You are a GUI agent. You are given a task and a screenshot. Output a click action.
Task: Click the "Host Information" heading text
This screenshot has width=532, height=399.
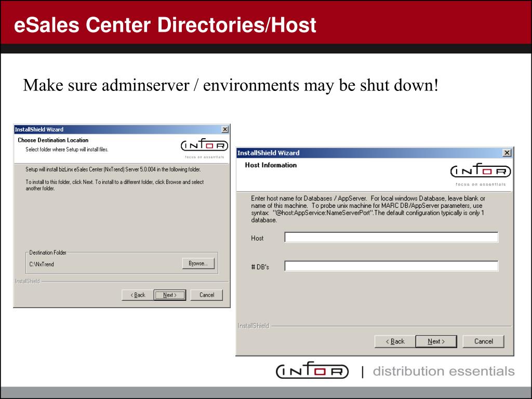pyautogui.click(x=271, y=165)
